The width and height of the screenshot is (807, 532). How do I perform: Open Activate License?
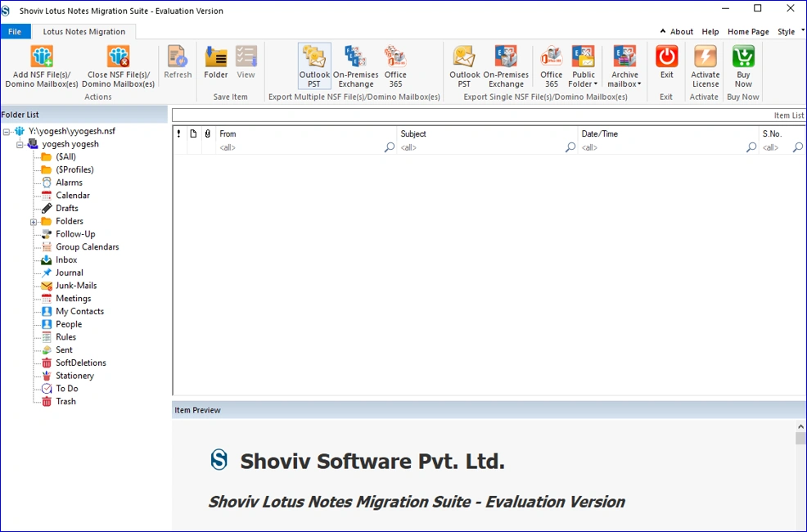click(x=705, y=65)
